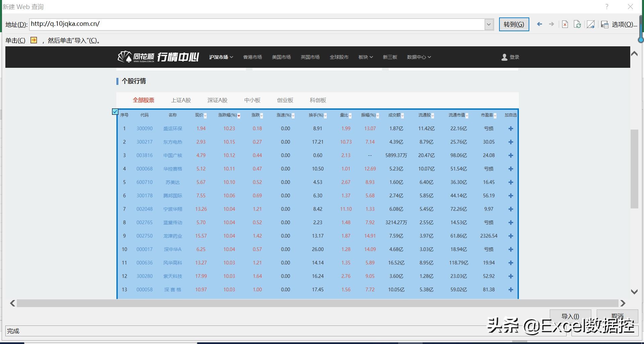
Task: Expand the 沪深市场 menu
Action: point(221,57)
